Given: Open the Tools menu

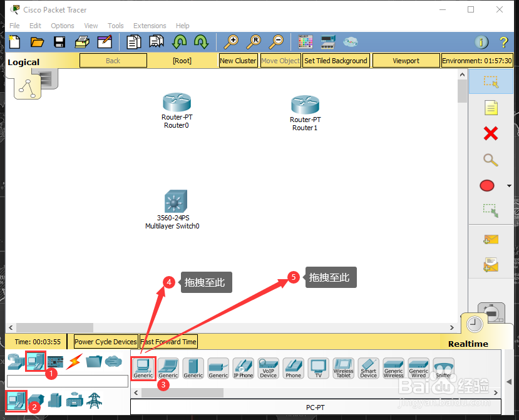Looking at the screenshot, I should [x=116, y=26].
